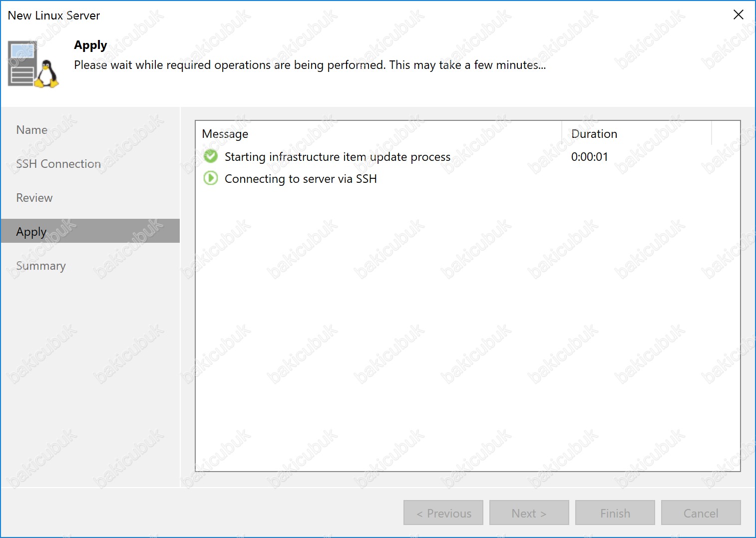This screenshot has height=538, width=756.
Task: Select 'Connecting to server via SSH' row
Action: 467,178
